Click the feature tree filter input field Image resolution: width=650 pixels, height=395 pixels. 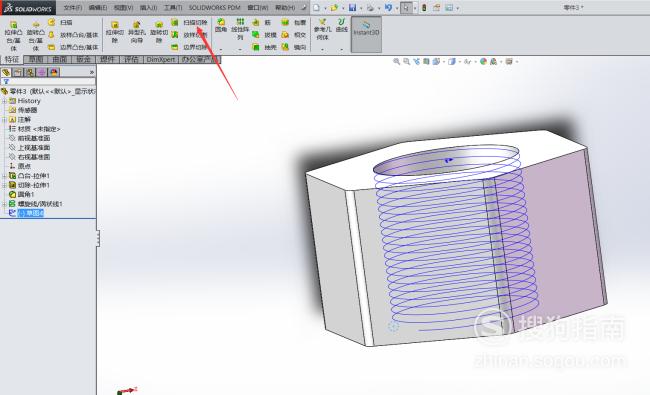48,82
